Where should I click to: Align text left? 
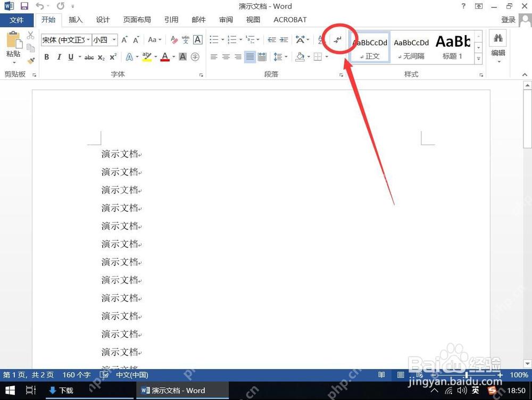point(214,57)
